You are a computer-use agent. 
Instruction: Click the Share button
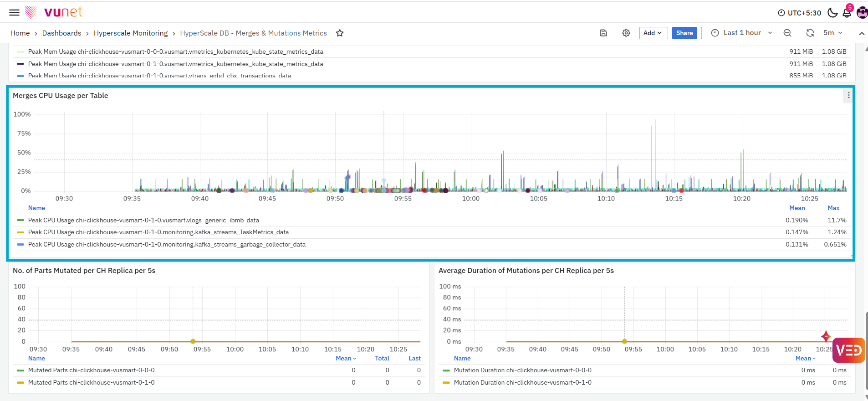[x=684, y=33]
